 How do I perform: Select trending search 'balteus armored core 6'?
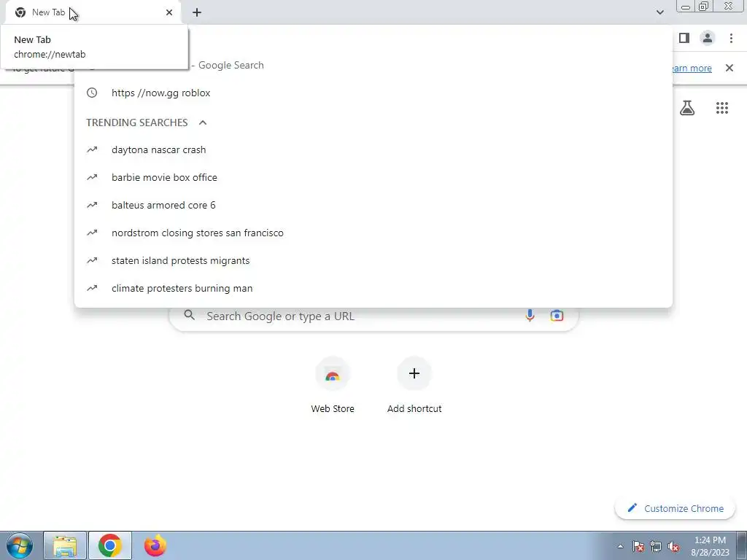[373, 205]
